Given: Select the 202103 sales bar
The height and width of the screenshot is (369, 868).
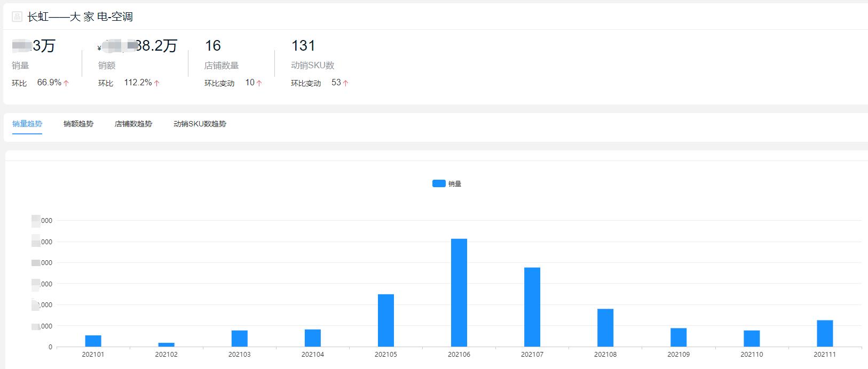Looking at the screenshot, I should click(240, 339).
